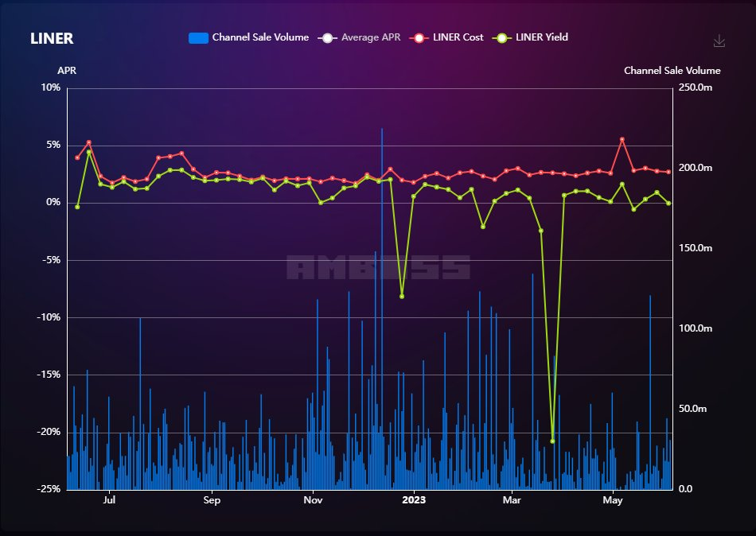This screenshot has width=756, height=536.
Task: Click the blue Channel Sale Volume legend swatch
Action: click(x=198, y=37)
